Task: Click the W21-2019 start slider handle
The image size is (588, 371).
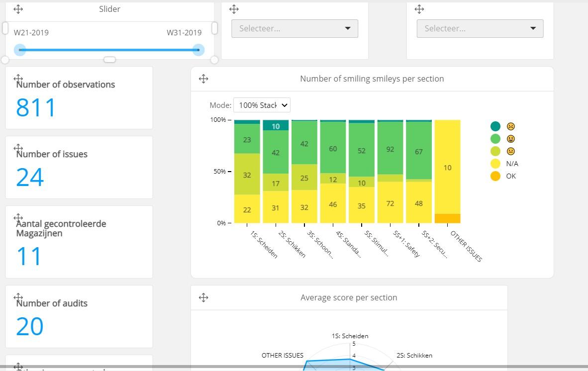Action: [20, 50]
